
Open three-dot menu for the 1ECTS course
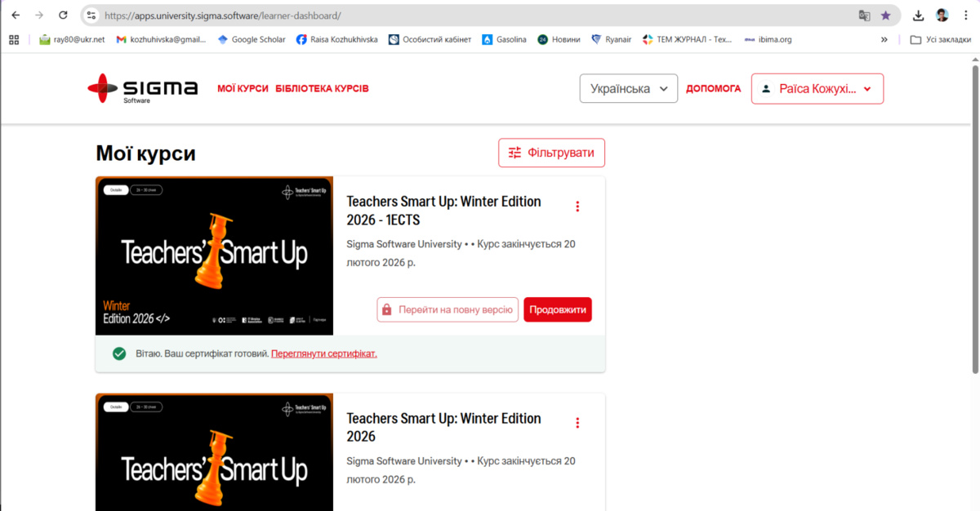(577, 207)
